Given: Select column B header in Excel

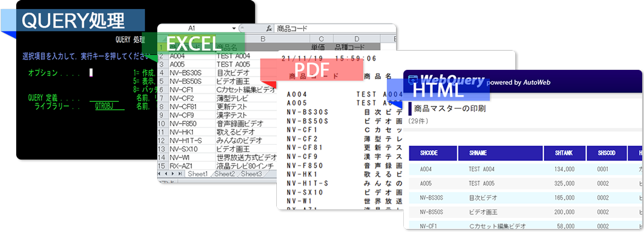Looking at the screenshot, I should coord(263,39).
